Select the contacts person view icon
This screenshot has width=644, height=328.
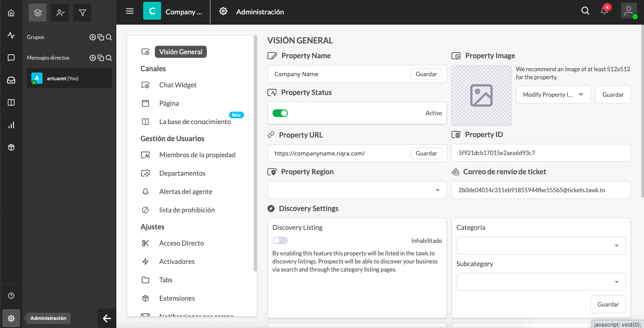click(60, 13)
